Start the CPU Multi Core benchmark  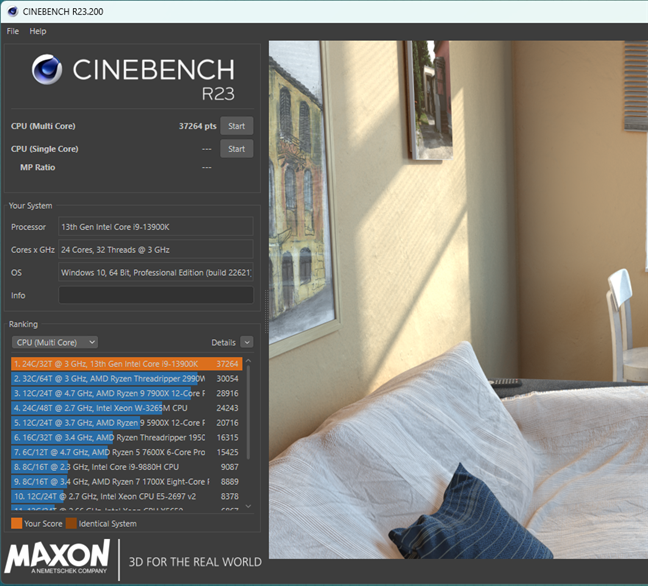[x=236, y=126]
